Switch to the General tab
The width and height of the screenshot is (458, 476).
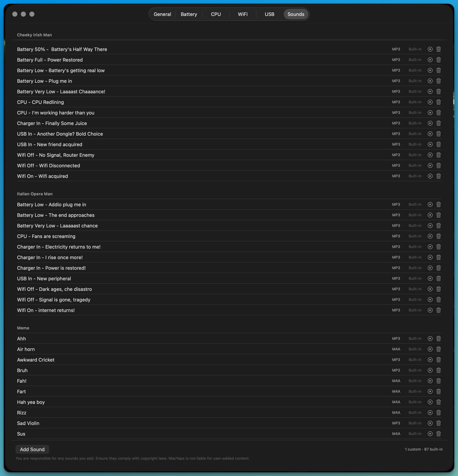pos(162,14)
